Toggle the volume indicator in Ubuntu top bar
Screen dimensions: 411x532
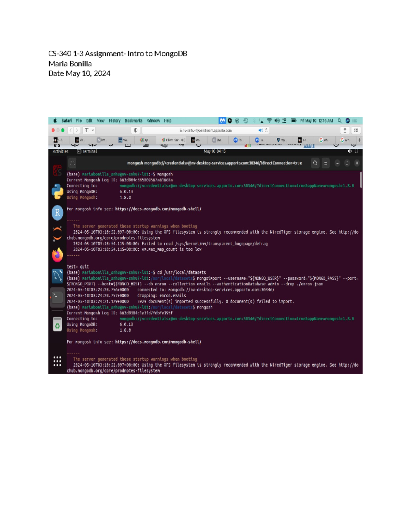click(349, 151)
